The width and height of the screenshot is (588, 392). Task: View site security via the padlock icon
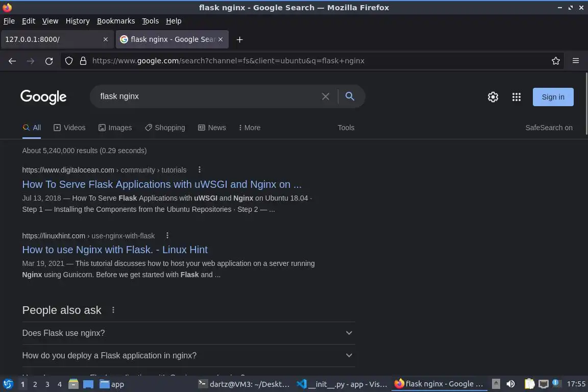pyautogui.click(x=83, y=61)
